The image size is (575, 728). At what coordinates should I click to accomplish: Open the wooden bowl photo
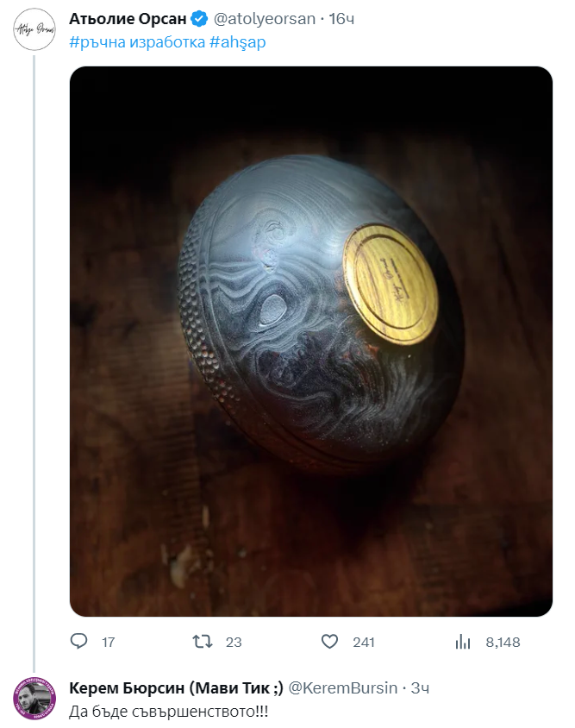(310, 341)
